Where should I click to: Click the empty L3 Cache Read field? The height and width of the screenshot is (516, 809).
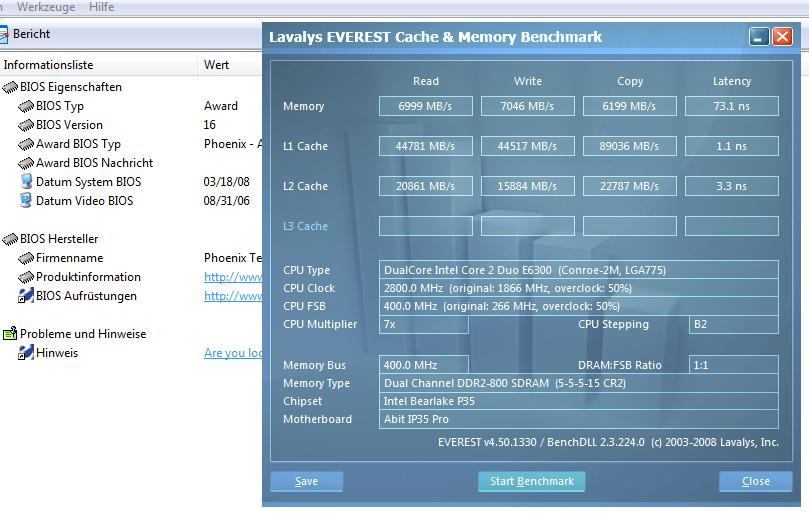tap(426, 226)
